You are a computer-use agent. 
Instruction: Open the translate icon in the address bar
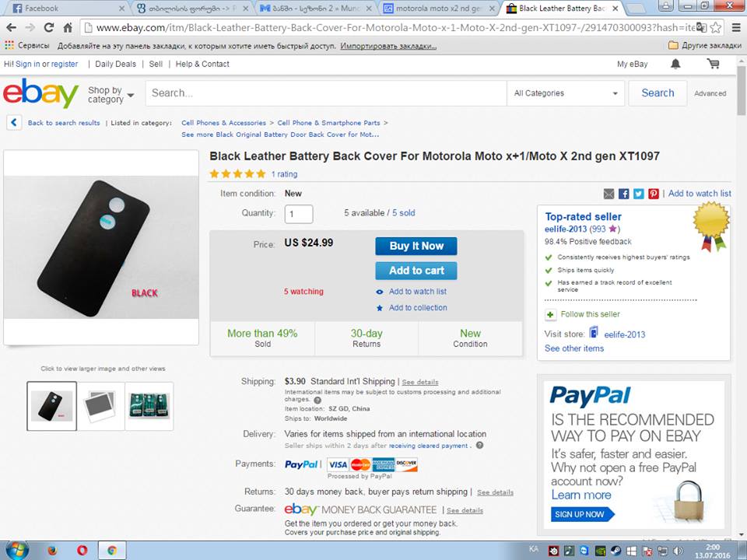[x=701, y=28]
